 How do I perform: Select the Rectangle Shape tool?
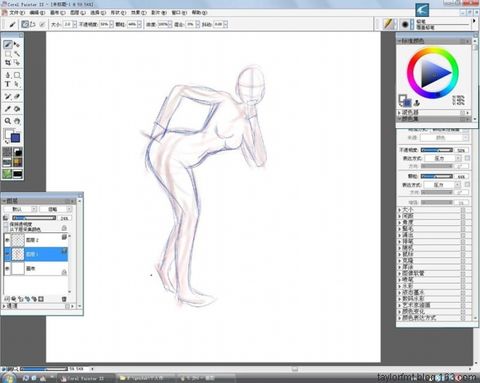click(x=17, y=75)
